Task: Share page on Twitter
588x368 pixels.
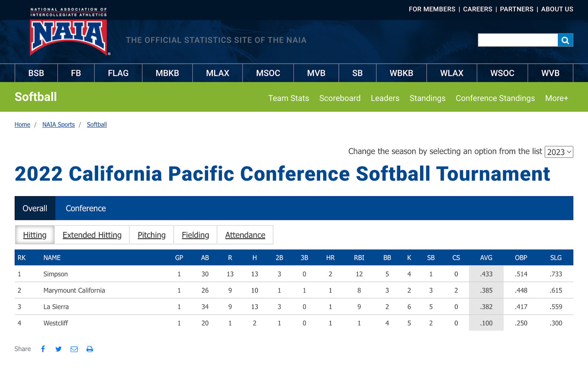Action: click(x=58, y=349)
